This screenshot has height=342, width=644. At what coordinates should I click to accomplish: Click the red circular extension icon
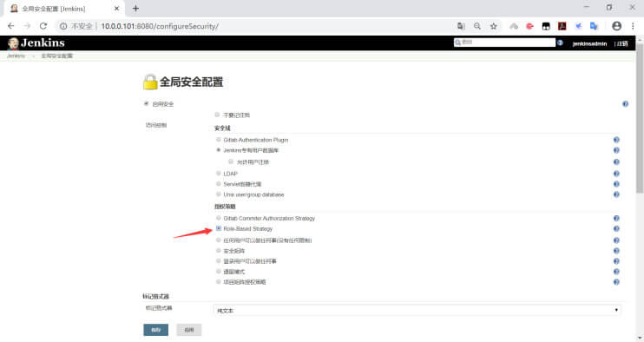(529, 26)
